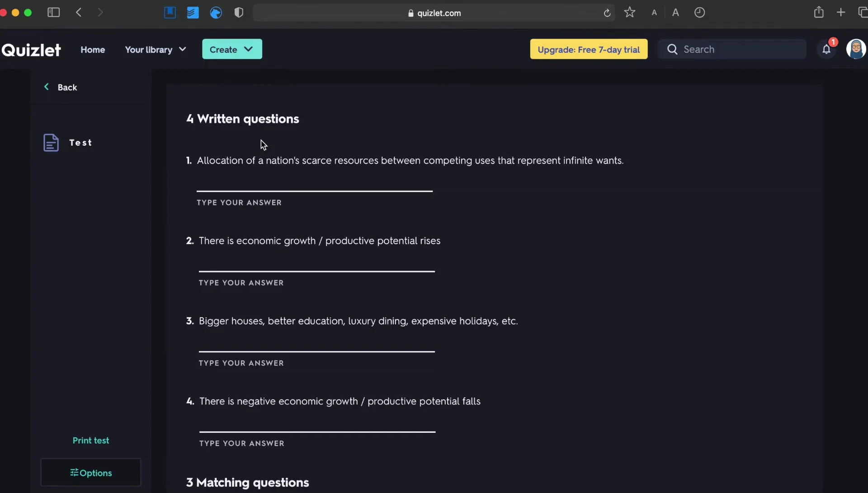Click the privacy shield icon
Screen dimensions: 868x493
[239, 13]
